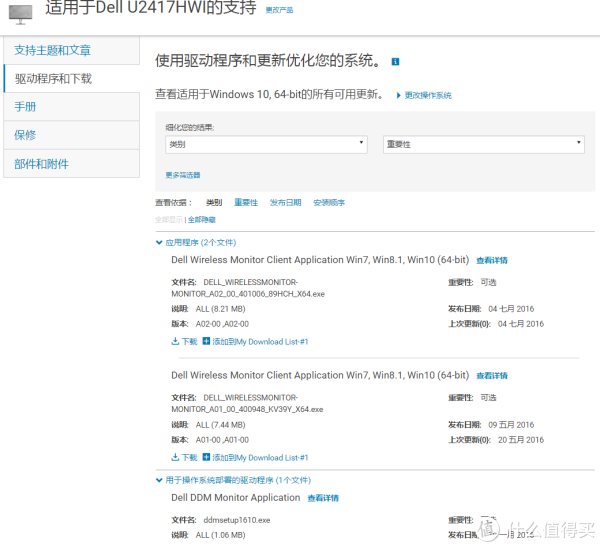Open the Warranty (保修) sidebar tab
This screenshot has height=547, width=600.
tap(72, 135)
